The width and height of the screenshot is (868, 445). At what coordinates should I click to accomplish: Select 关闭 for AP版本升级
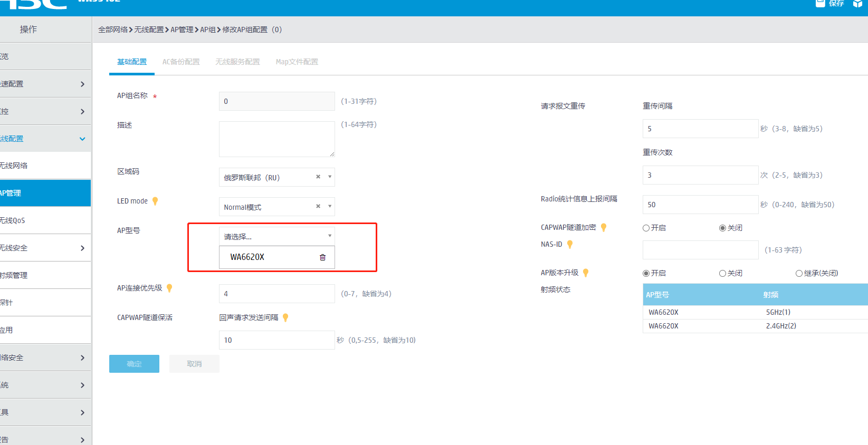(722, 273)
